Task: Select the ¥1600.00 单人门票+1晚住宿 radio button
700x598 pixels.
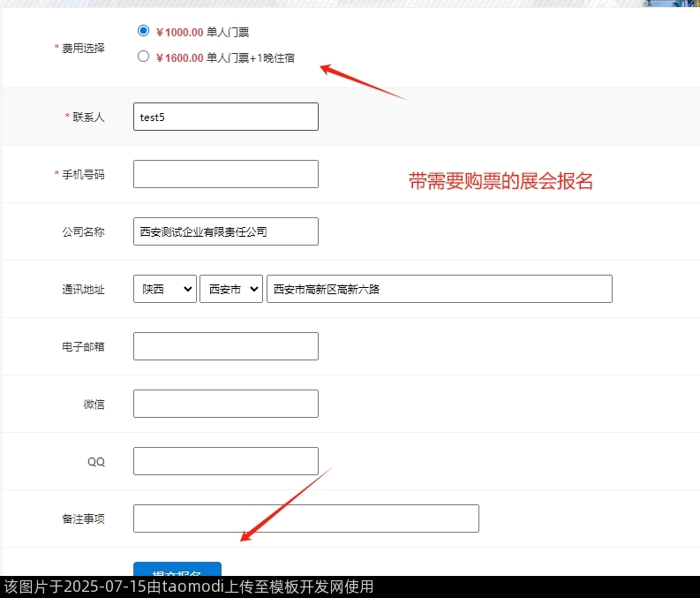Action: [x=144, y=57]
